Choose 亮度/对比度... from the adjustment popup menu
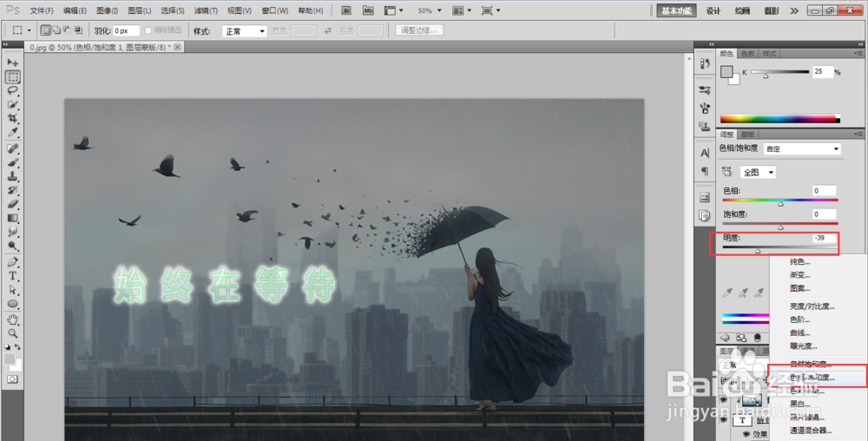 click(x=812, y=306)
